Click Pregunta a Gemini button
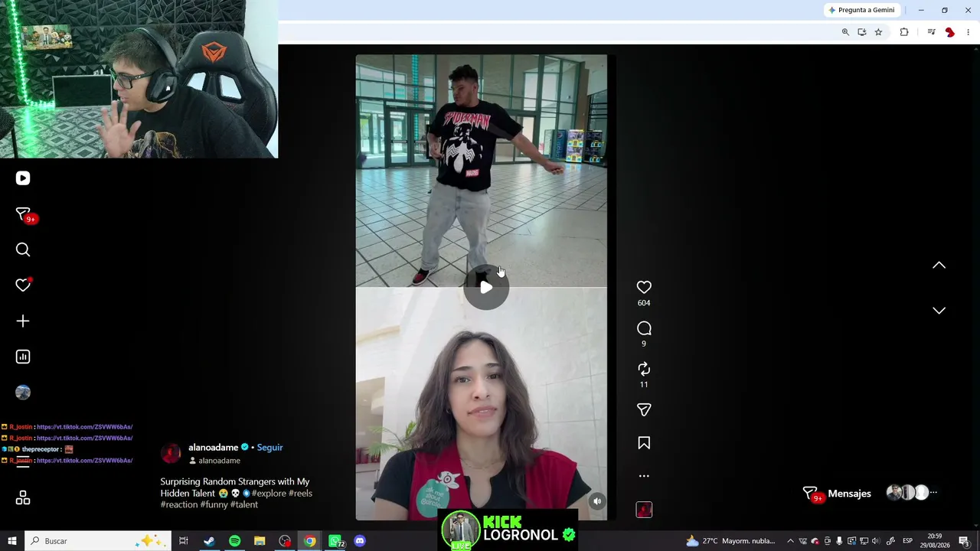 coord(861,10)
